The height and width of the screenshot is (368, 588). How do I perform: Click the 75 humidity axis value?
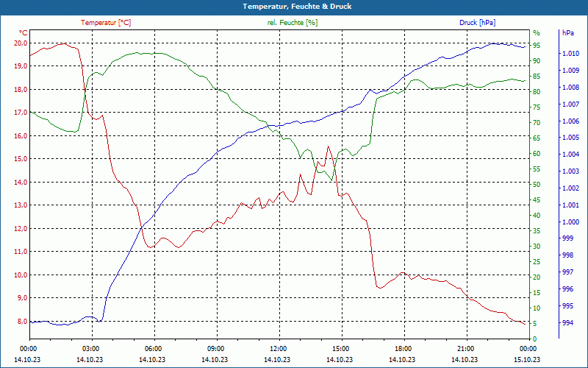tap(537, 107)
